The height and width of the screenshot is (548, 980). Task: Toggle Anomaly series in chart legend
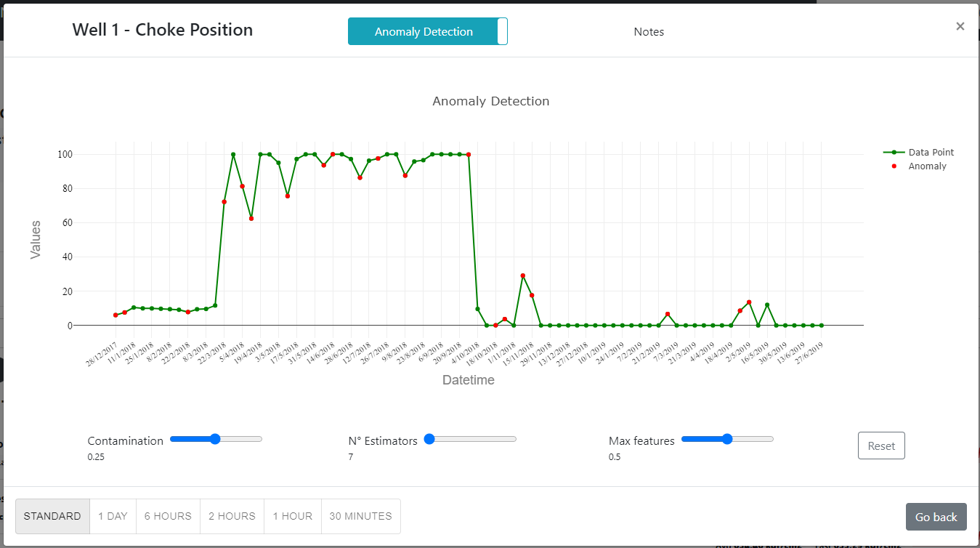(x=927, y=166)
